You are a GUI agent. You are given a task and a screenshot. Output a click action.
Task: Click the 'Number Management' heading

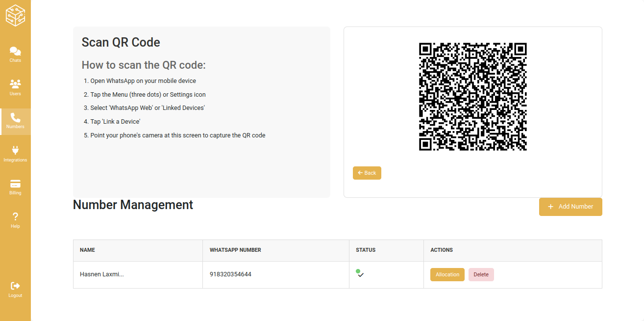pyautogui.click(x=133, y=205)
